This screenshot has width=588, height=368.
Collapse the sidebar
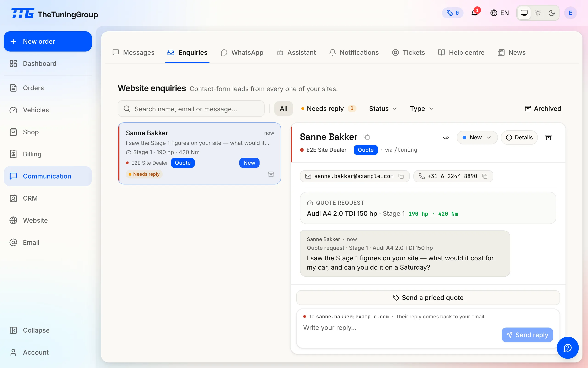pos(48,330)
